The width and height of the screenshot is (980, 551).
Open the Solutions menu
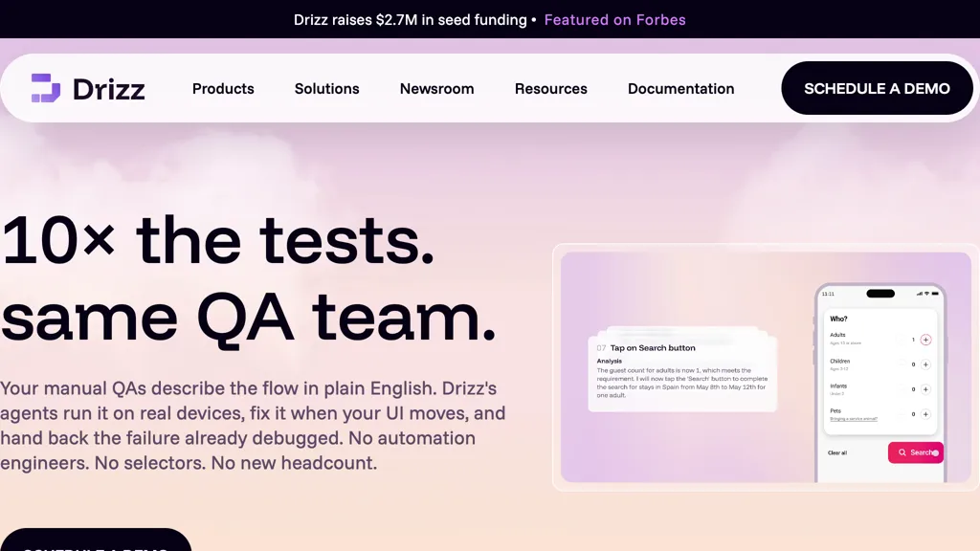(x=327, y=89)
